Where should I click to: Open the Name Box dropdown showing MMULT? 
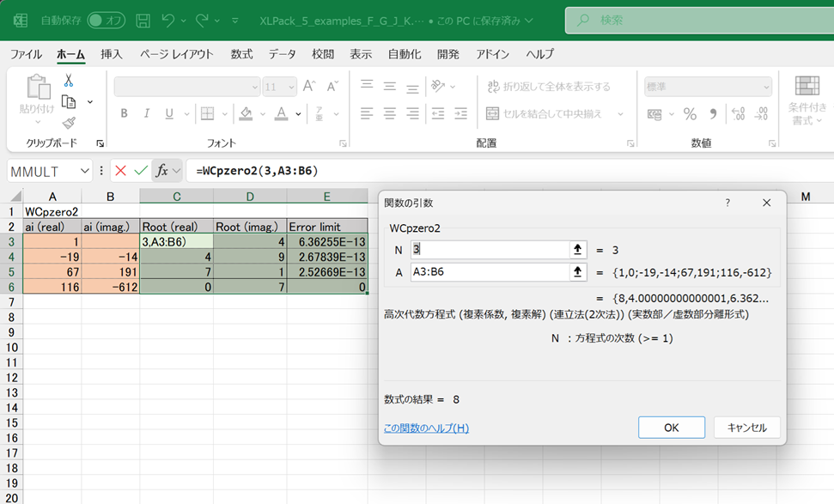pyautogui.click(x=84, y=171)
